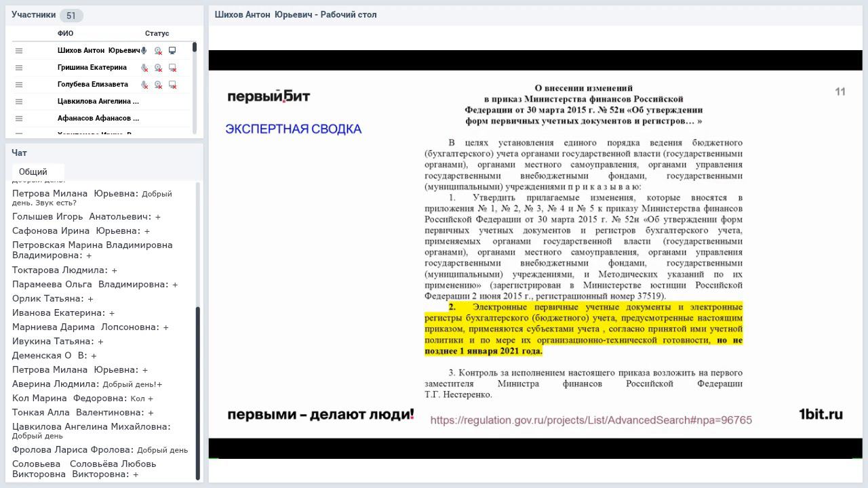Click the slide title 'О внесении изменений'

(x=584, y=88)
